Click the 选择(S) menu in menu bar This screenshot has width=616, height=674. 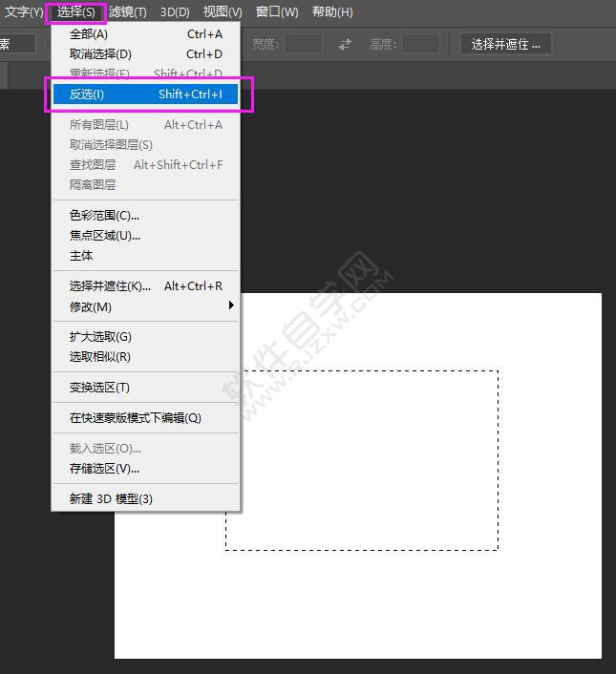(75, 12)
